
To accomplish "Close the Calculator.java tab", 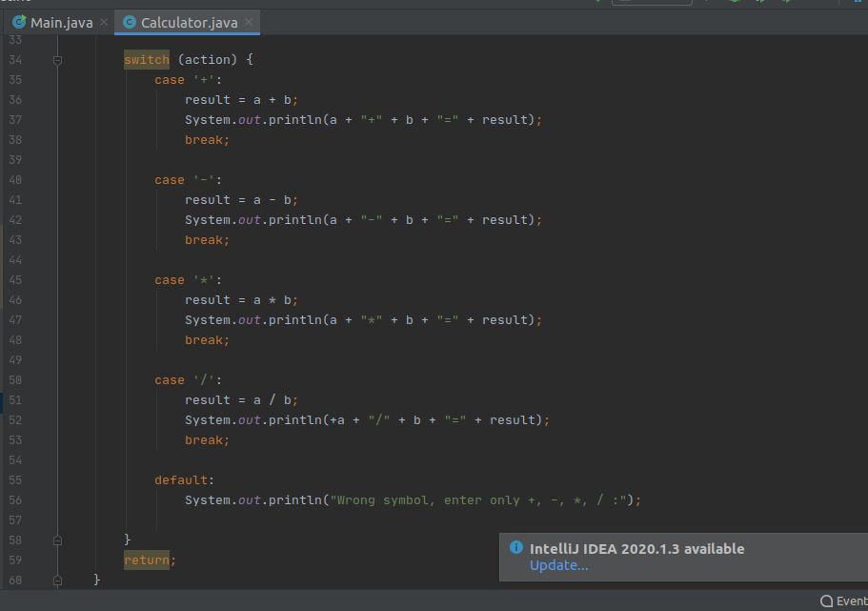I will click(x=249, y=22).
